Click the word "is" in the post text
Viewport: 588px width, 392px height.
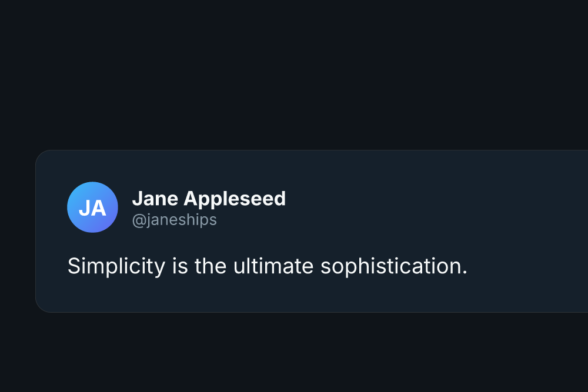[180, 266]
